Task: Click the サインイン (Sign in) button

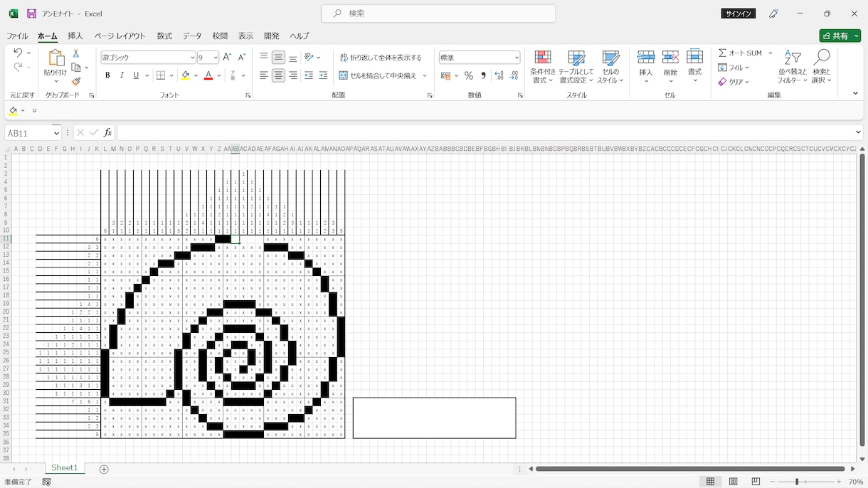Action: pos(739,14)
